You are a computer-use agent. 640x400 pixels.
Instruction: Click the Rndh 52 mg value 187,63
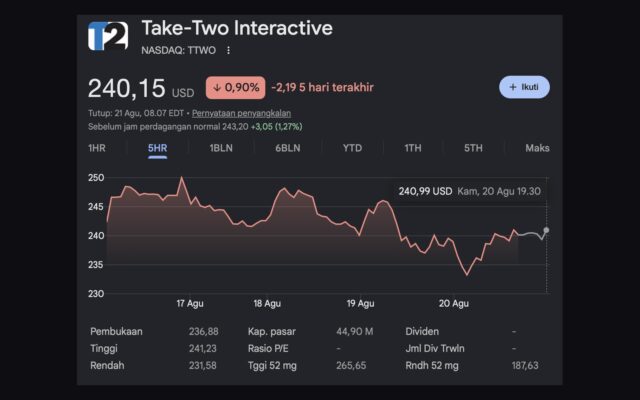pyautogui.click(x=525, y=365)
